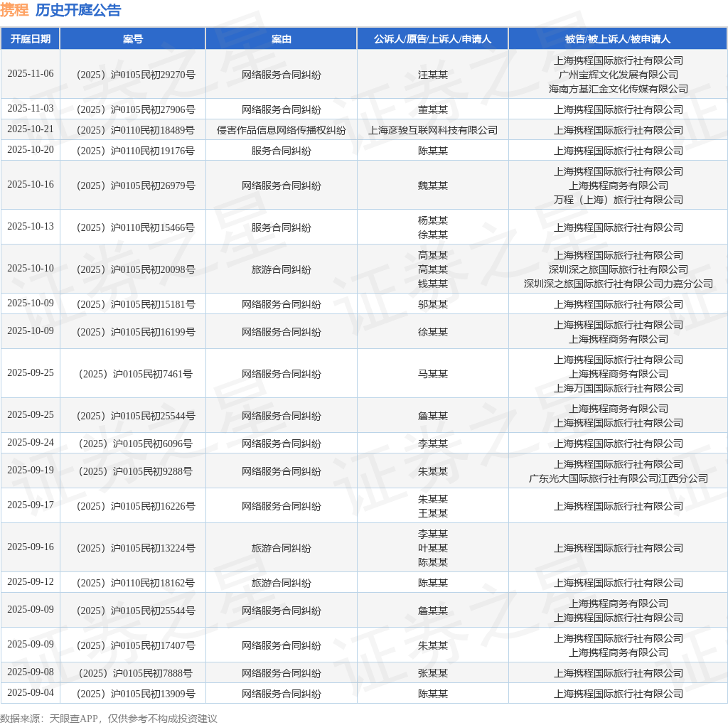
Task: Select case number 沪0105民初9288号
Action: pos(136,471)
